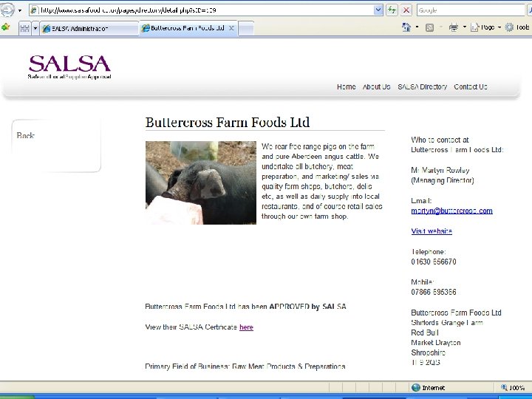Click the RSS feeds toolbar icon
This screenshot has height=399, width=532.
(x=429, y=27)
